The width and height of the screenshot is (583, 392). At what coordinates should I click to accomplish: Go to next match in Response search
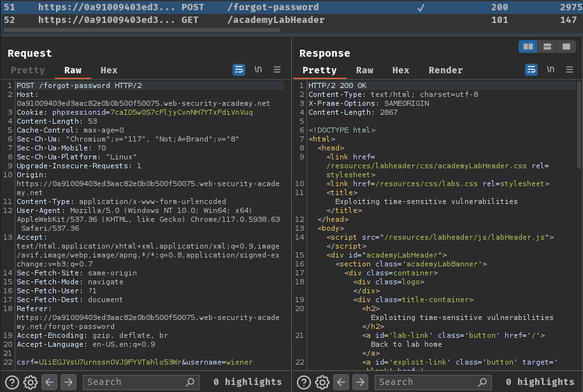pyautogui.click(x=360, y=382)
